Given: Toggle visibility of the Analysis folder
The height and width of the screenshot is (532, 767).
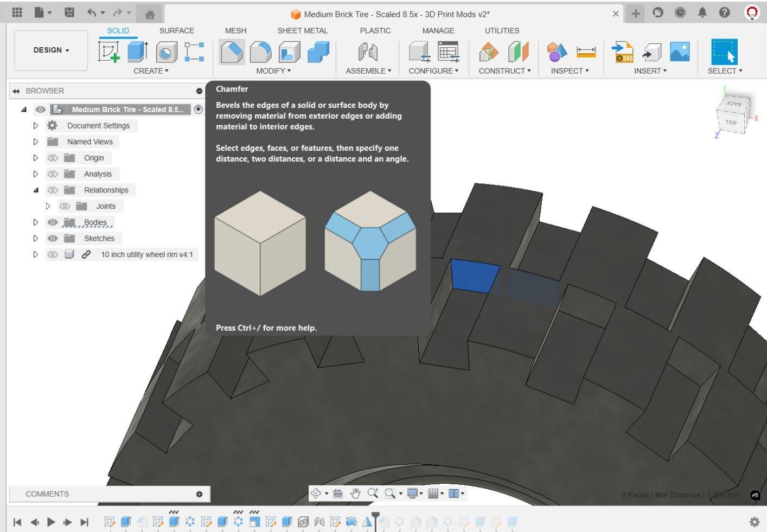Looking at the screenshot, I should tap(53, 175).
